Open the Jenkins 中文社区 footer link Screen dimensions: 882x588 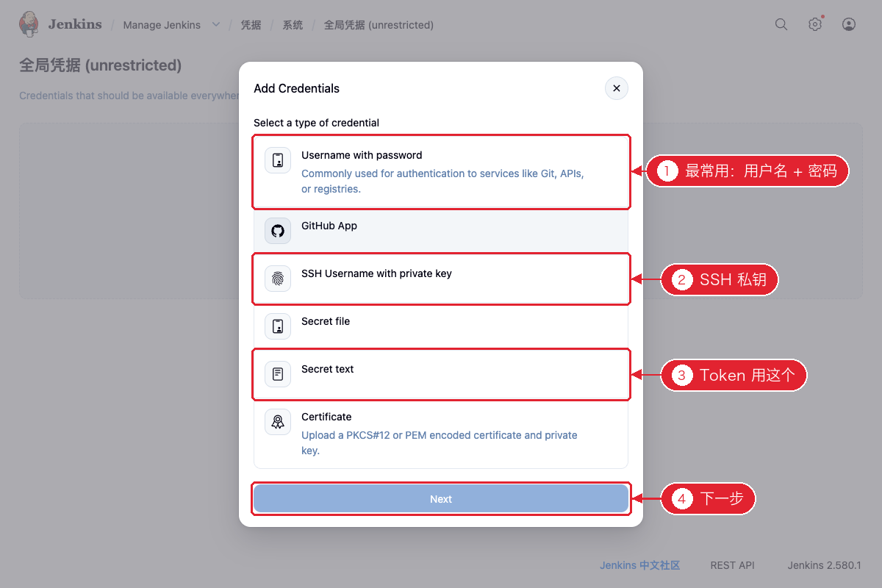click(x=640, y=565)
